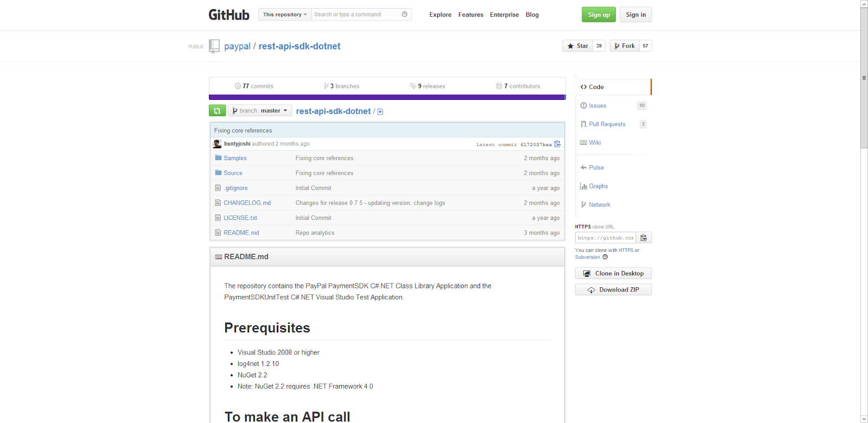868x423 pixels.
Task: Click the GitHub logo
Action: 229,15
